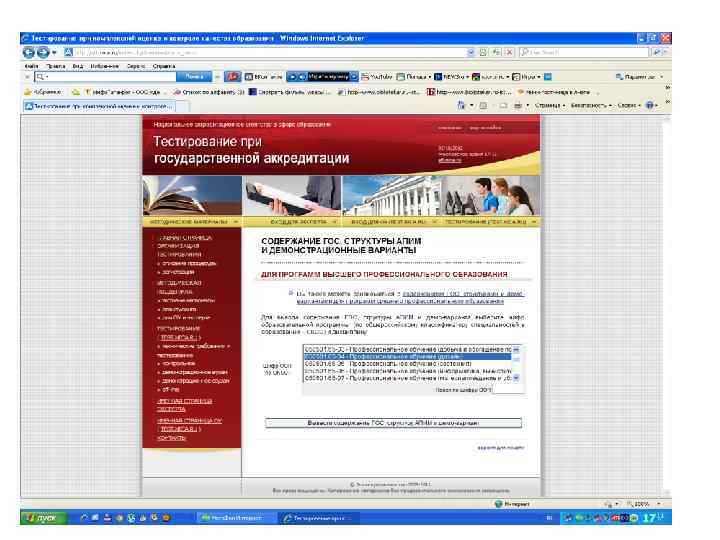The width and height of the screenshot is (720, 540).
Task: Click the версия для печати link
Action: tap(501, 447)
